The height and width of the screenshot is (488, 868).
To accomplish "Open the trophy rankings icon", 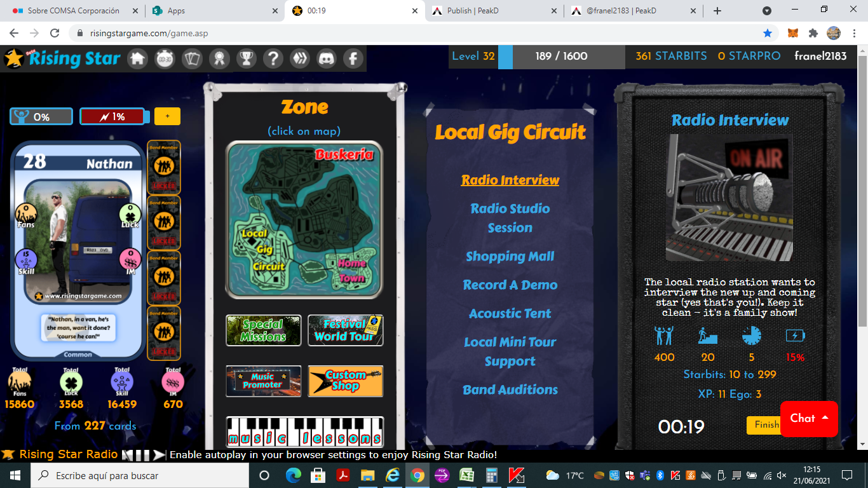I will point(246,58).
